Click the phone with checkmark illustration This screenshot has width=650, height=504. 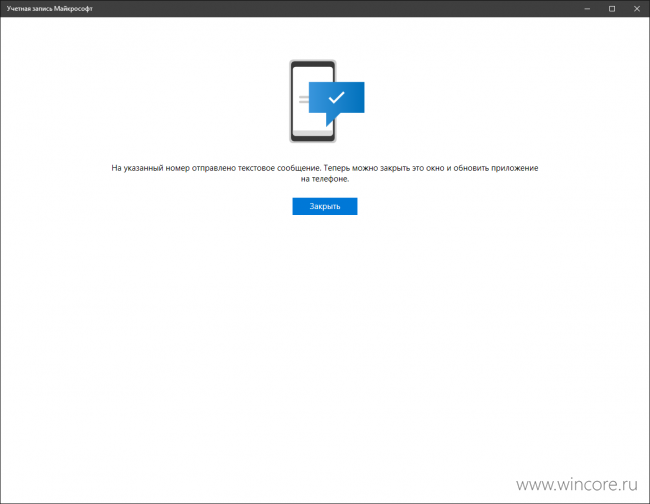point(327,101)
